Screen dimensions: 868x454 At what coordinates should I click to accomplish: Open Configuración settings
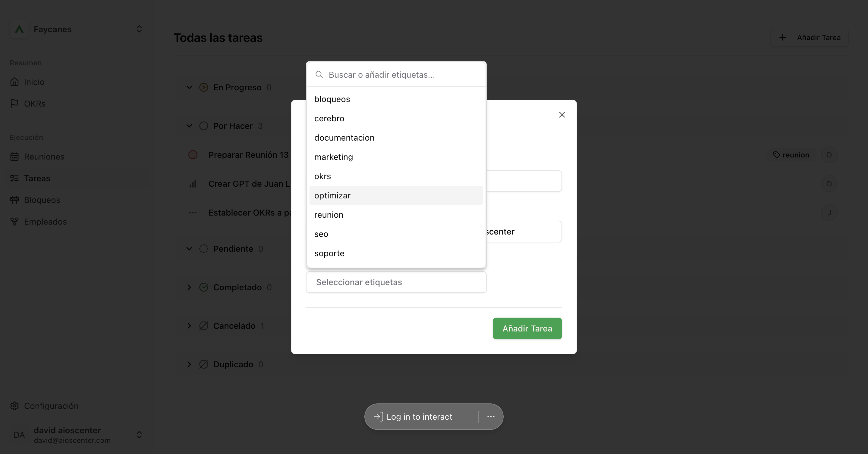pyautogui.click(x=77, y=406)
